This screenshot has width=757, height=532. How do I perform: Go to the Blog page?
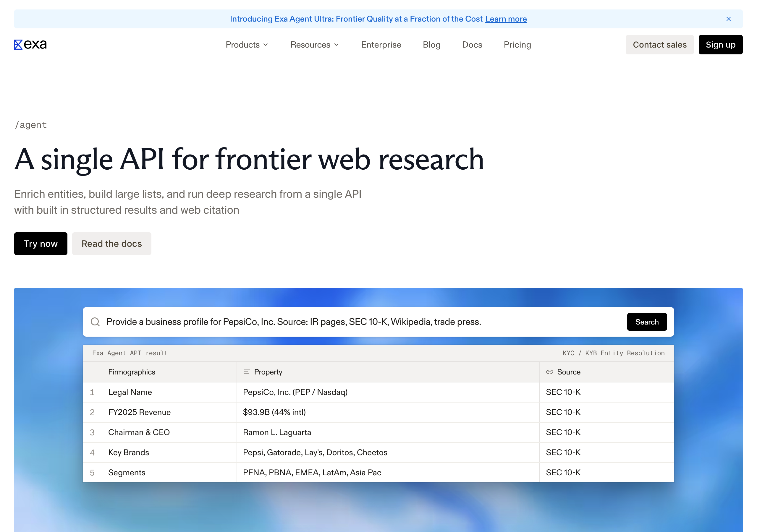(432, 45)
